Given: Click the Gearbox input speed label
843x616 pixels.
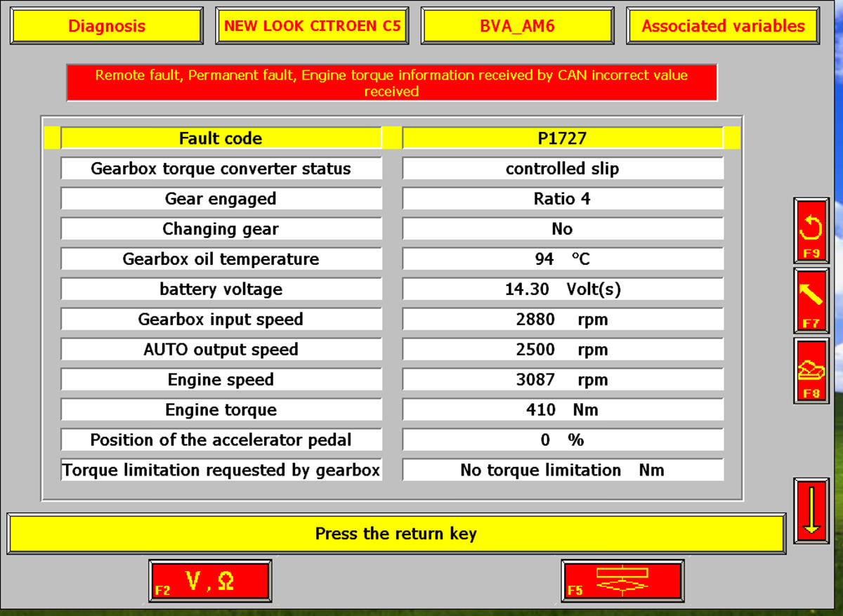Looking at the screenshot, I should (x=221, y=320).
